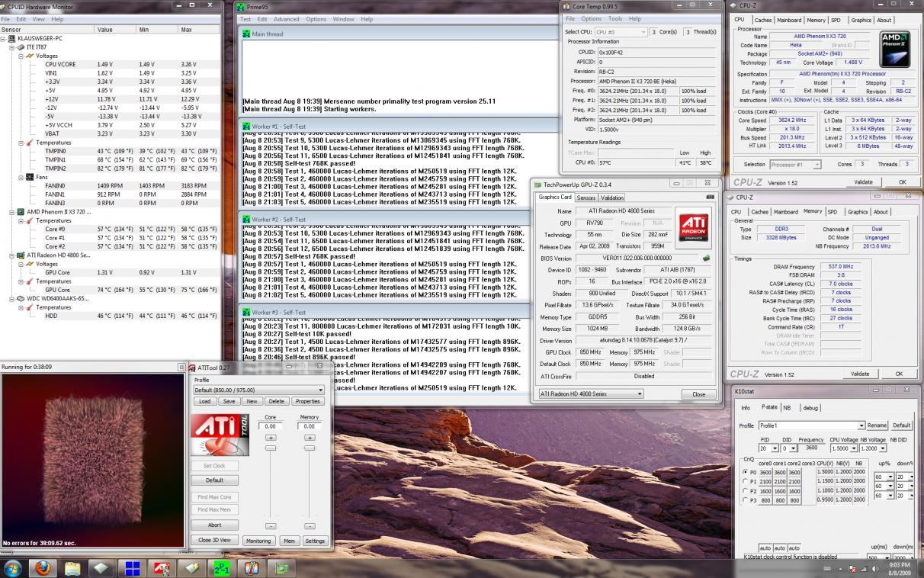Click Close 3D View in ATITool
Image resolution: width=924 pixels, height=578 pixels.
click(x=214, y=540)
